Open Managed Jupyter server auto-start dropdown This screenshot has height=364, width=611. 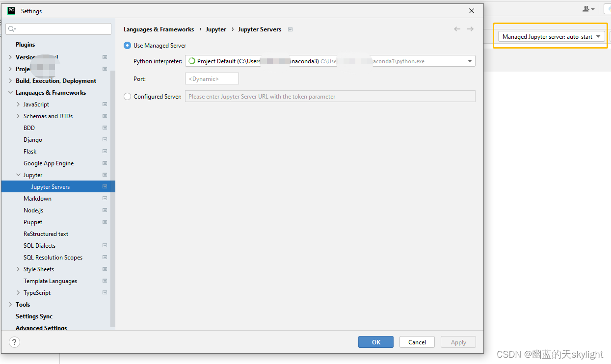(x=552, y=37)
